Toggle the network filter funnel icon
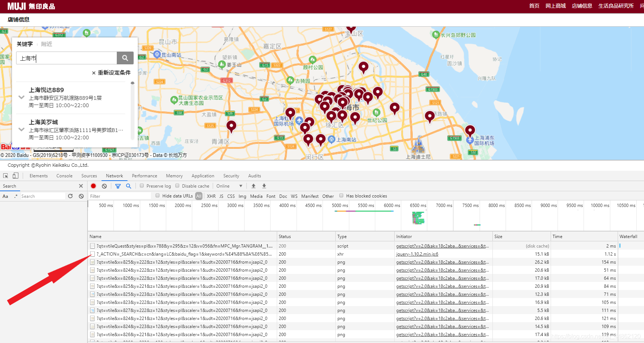 (x=118, y=186)
